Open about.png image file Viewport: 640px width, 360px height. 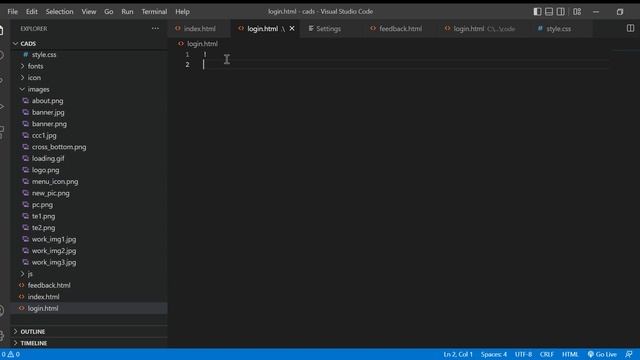click(47, 101)
